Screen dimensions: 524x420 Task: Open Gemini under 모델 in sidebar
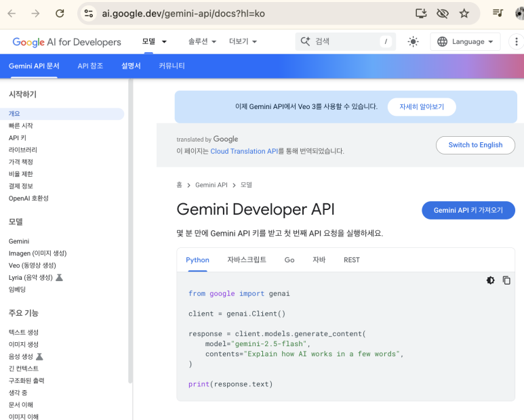point(19,241)
